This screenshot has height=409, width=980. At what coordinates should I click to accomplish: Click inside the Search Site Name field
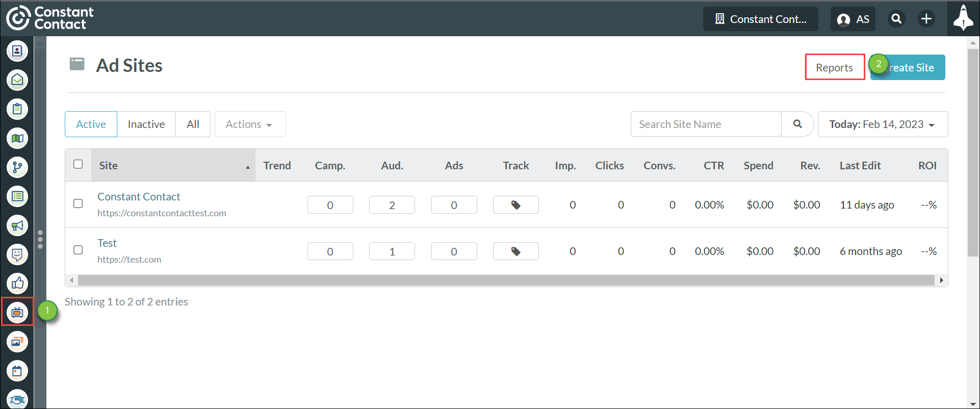tap(706, 124)
